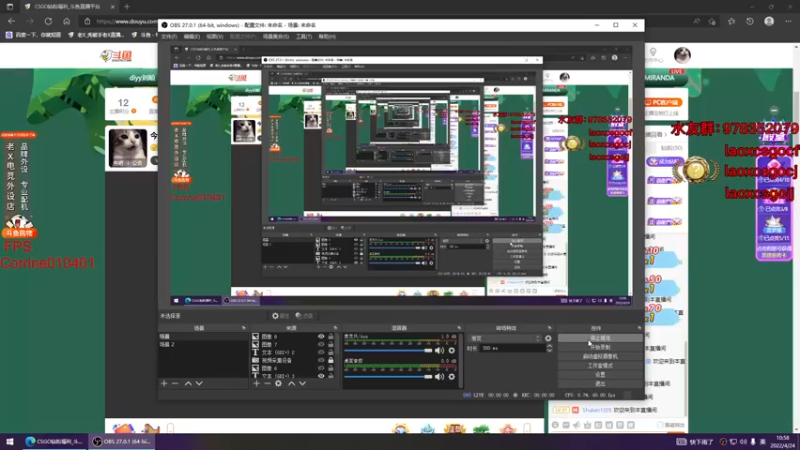Select 场景 2 in the scenes list
The height and width of the screenshot is (450, 800).
click(x=203, y=345)
